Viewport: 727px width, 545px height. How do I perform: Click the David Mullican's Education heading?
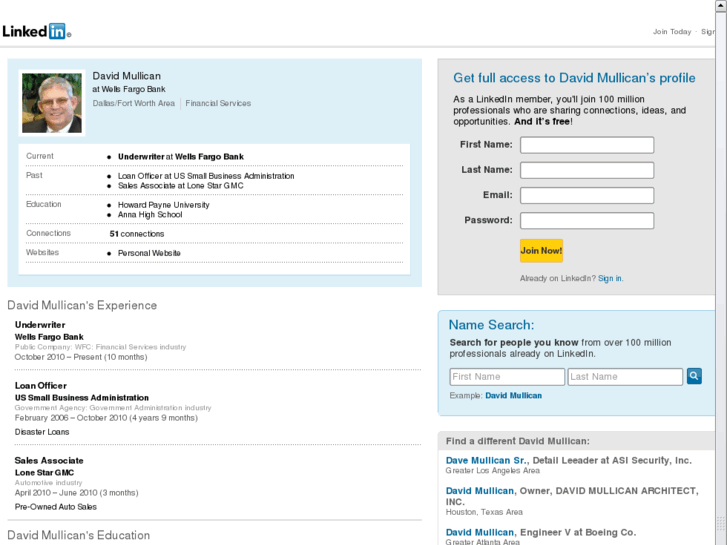tap(78, 535)
